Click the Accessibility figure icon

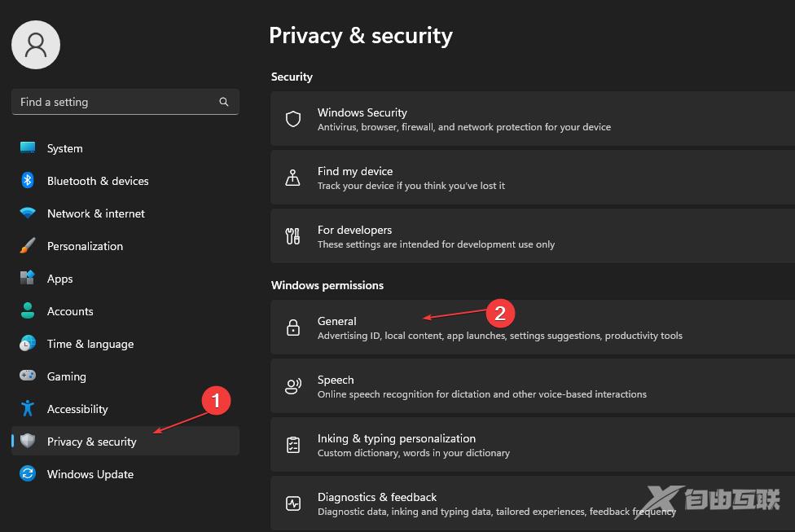coord(28,409)
